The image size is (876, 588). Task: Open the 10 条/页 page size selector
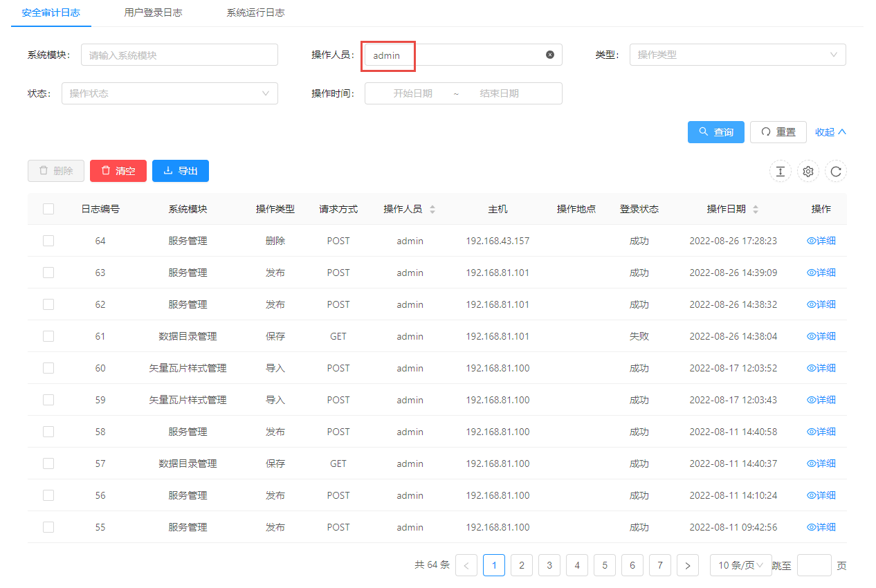(740, 565)
